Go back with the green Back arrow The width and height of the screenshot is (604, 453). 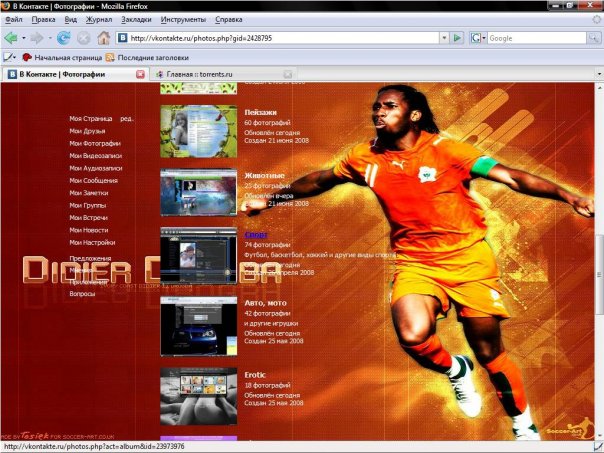click(11, 38)
